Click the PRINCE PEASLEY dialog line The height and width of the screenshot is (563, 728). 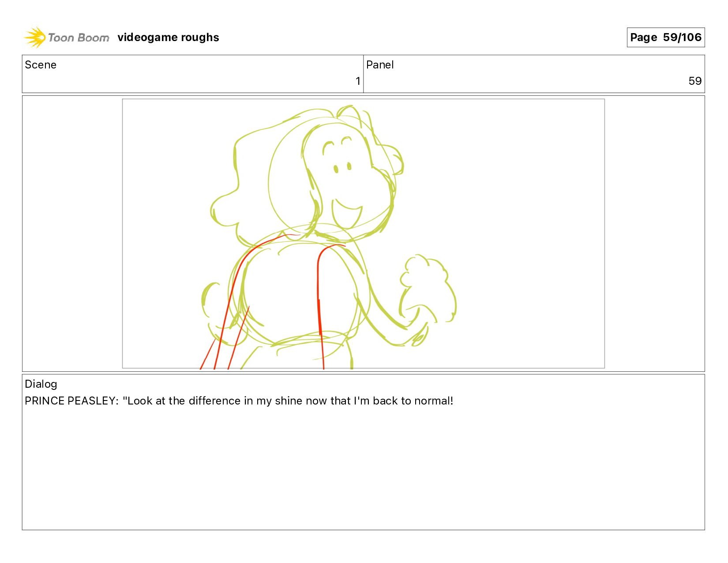pos(239,401)
